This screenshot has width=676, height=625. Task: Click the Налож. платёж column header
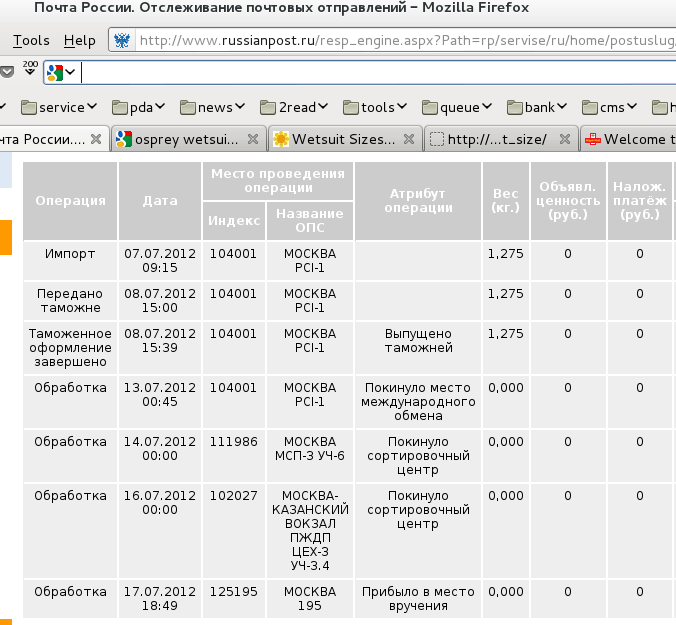click(x=640, y=201)
